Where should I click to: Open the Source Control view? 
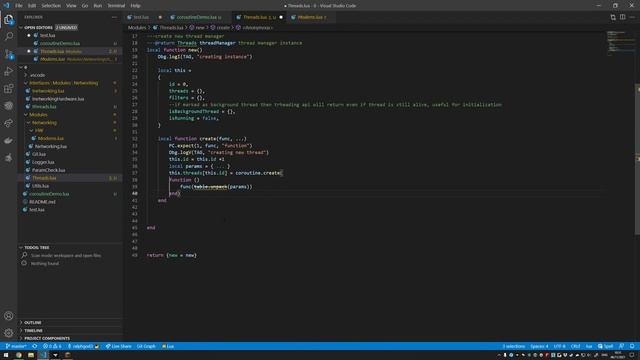(9, 54)
